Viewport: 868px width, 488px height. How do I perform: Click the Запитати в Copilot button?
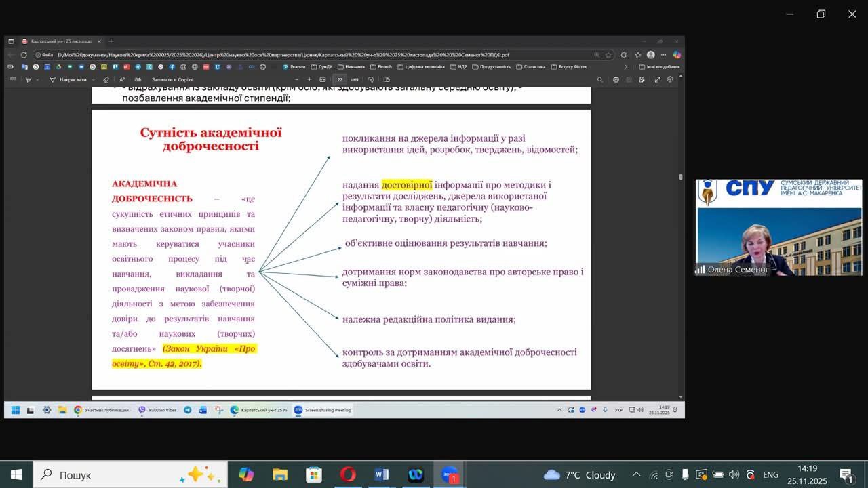[x=173, y=79]
